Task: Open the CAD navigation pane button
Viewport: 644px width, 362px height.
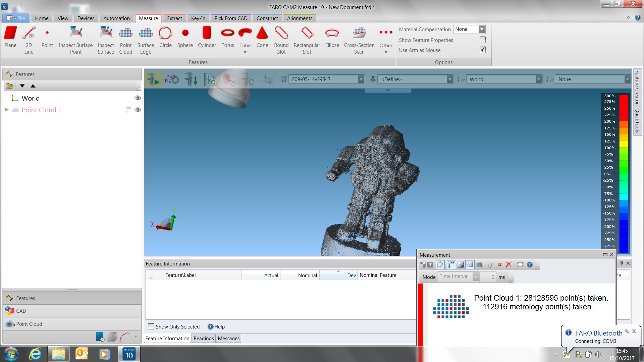Action: pos(72,311)
